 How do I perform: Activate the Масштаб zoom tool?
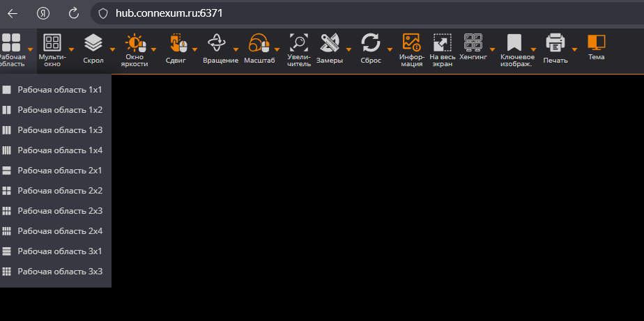point(259,42)
